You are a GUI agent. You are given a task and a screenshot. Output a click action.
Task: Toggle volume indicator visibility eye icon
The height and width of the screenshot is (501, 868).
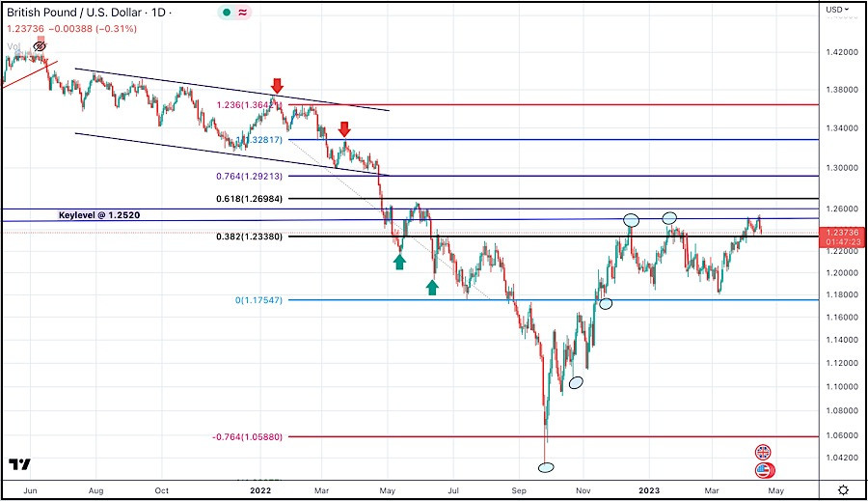[x=40, y=46]
